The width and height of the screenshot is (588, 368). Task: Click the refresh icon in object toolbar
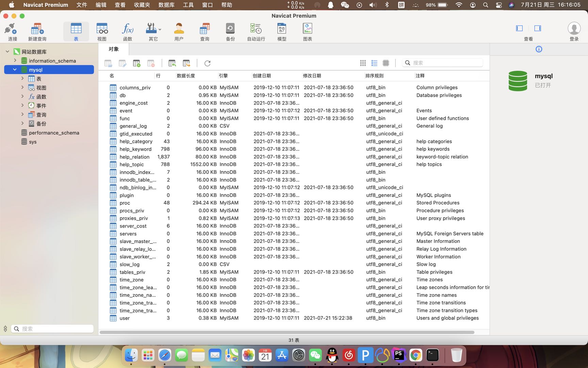tap(207, 63)
